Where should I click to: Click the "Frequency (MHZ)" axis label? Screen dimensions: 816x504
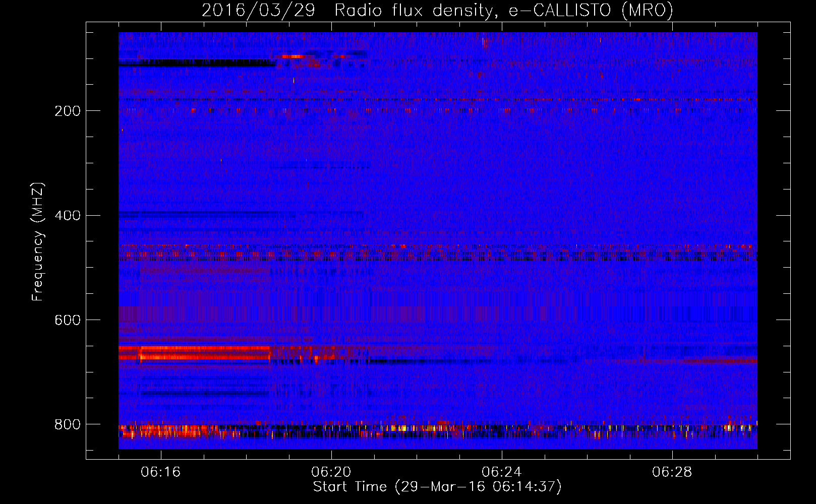37,241
